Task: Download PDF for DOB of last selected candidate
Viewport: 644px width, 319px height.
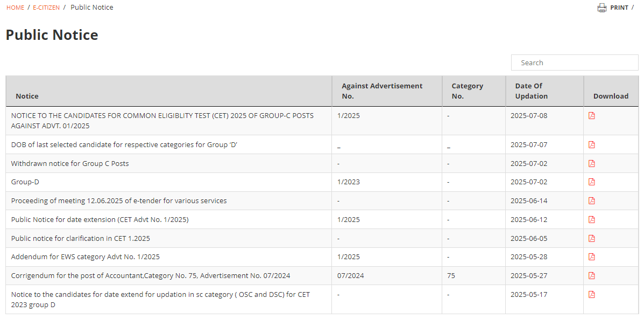Action: (x=591, y=144)
